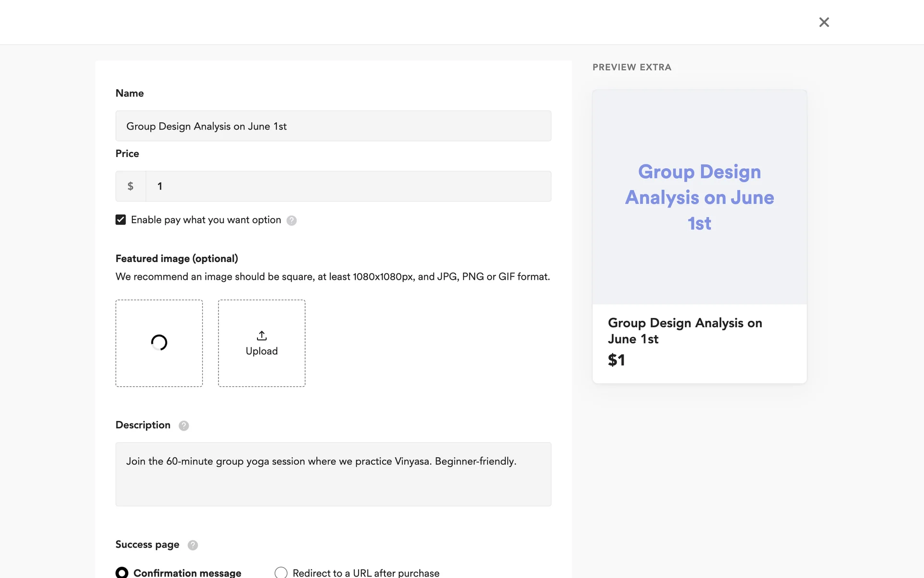Click the PREVIEW EXTRA heading
This screenshot has height=578, width=924.
[x=631, y=67]
